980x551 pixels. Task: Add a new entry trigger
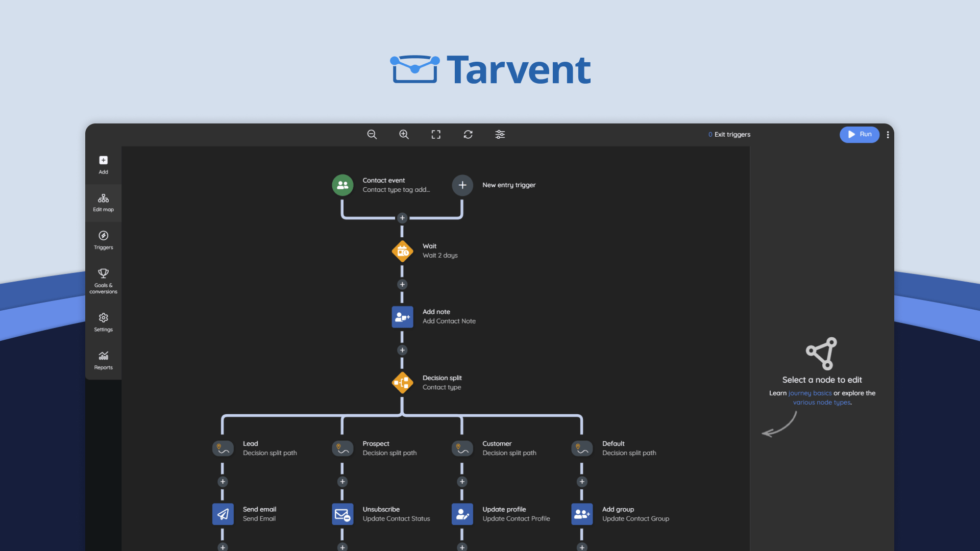tap(462, 185)
